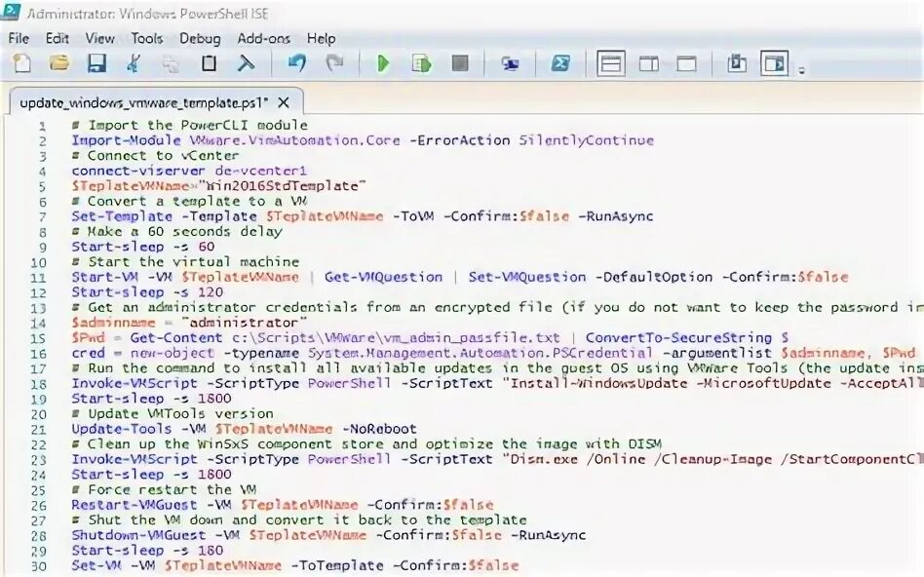Open a script using the folder icon
This screenshot has width=924, height=577.
point(58,63)
